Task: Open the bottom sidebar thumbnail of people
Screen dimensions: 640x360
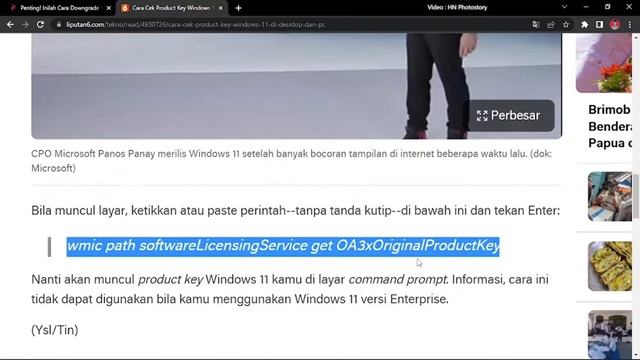Action: click(x=610, y=335)
